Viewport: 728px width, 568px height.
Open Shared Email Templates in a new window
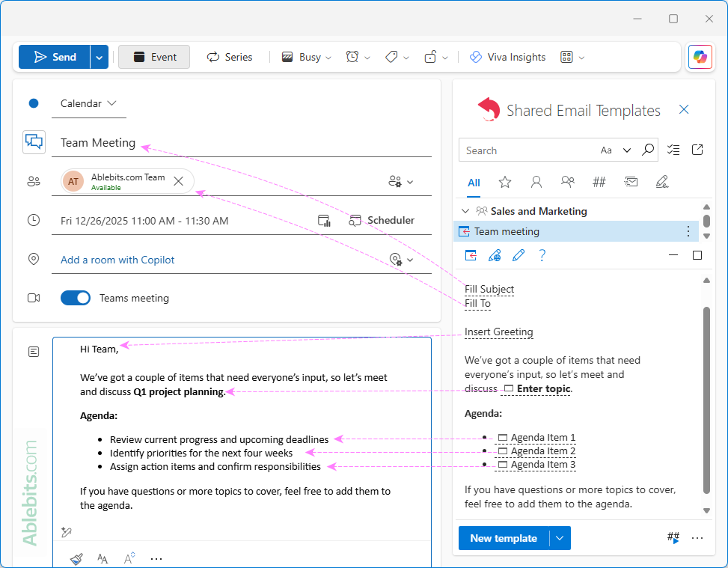point(697,150)
